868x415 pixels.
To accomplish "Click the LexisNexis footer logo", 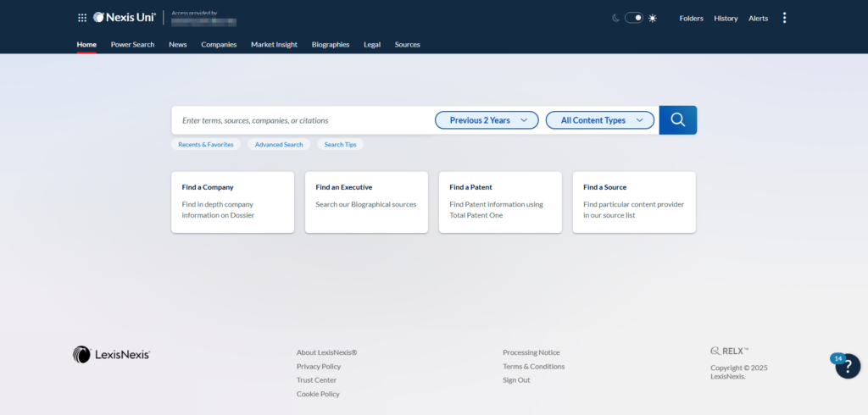I will pos(112,355).
